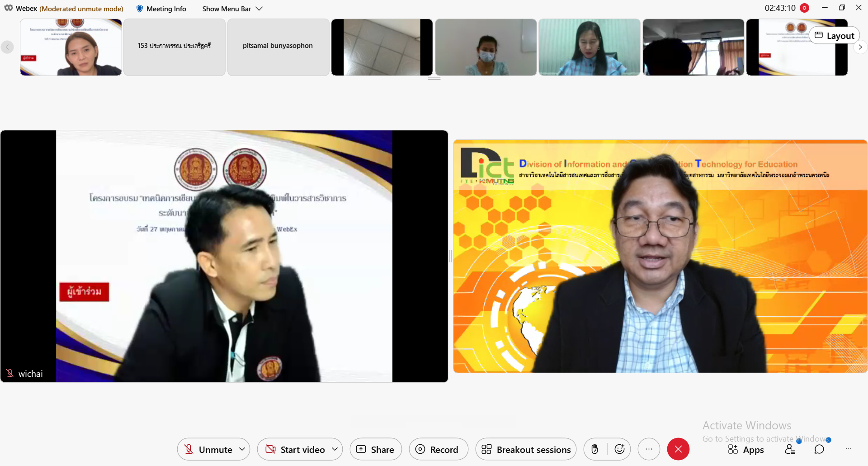Open more options ellipsis button
Viewport: 868px width, 466px height.
(649, 449)
